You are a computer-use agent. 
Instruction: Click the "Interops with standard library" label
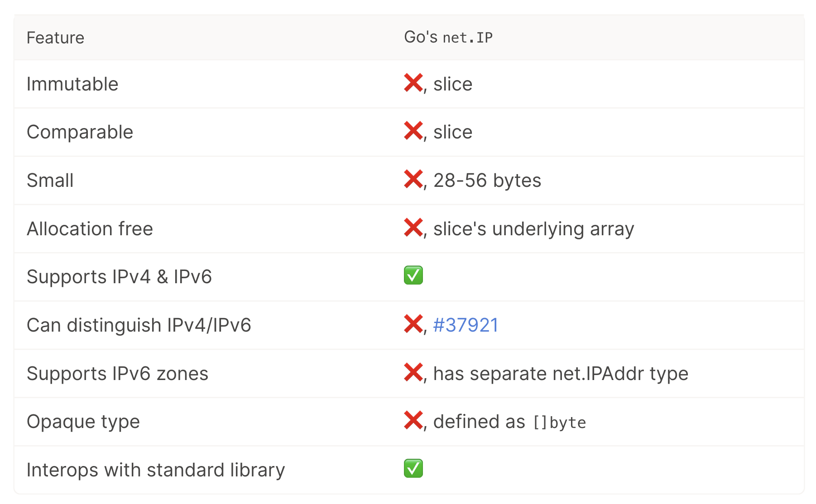coord(156,470)
